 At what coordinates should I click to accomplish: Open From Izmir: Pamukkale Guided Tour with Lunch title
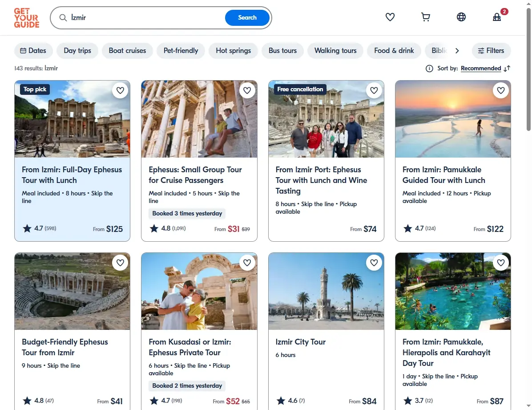[x=444, y=175]
